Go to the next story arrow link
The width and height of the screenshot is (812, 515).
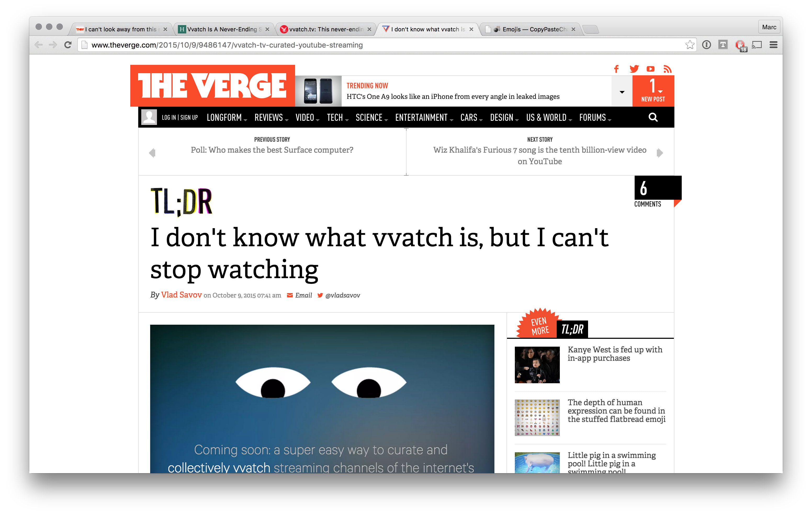pyautogui.click(x=660, y=153)
